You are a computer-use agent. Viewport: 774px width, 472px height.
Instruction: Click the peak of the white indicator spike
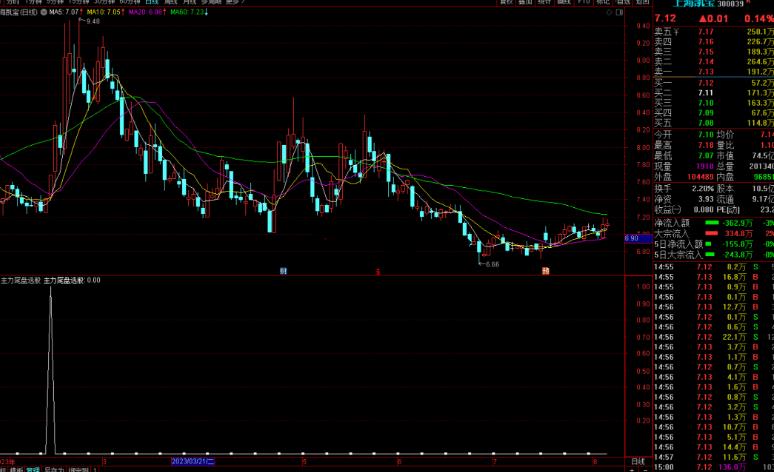pyautogui.click(x=50, y=288)
